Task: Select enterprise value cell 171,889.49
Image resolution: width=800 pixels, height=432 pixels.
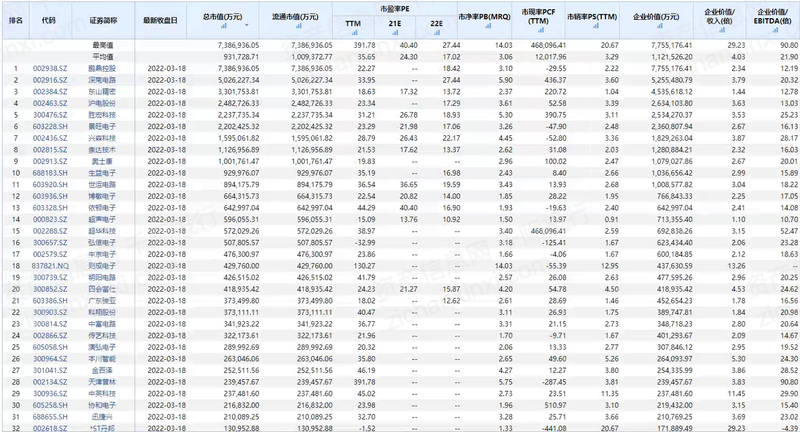Action: click(674, 428)
